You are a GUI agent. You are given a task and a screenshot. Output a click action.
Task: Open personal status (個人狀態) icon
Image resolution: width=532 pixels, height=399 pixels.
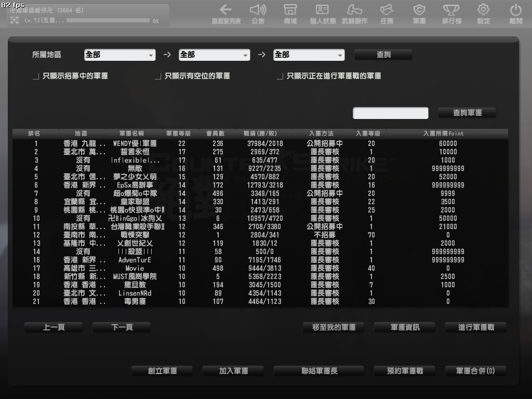point(322,14)
